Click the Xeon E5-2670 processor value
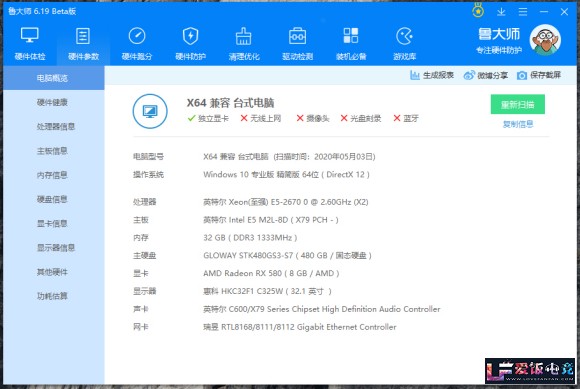580x389 pixels. pos(286,202)
